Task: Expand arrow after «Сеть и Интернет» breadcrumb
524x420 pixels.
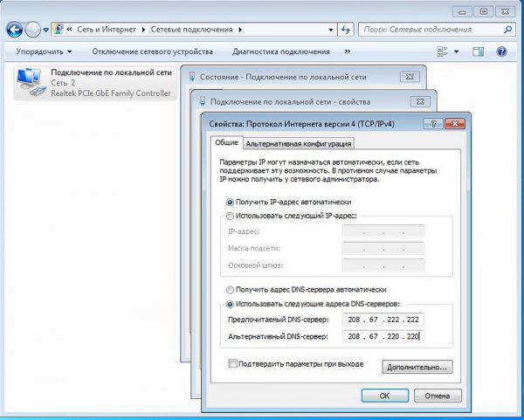Action: 143,30
